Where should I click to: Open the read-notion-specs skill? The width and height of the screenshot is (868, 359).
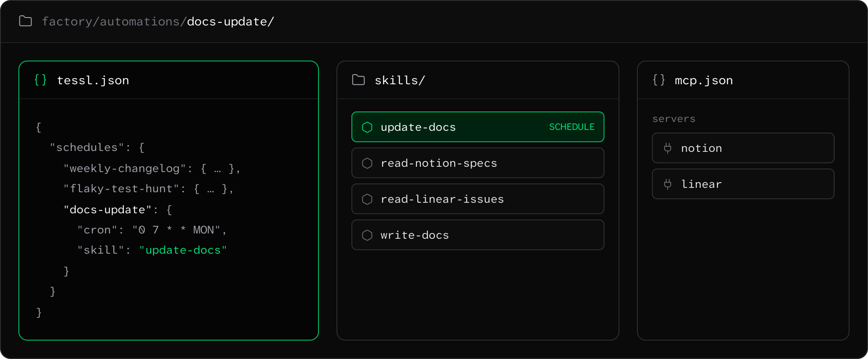pyautogui.click(x=478, y=163)
